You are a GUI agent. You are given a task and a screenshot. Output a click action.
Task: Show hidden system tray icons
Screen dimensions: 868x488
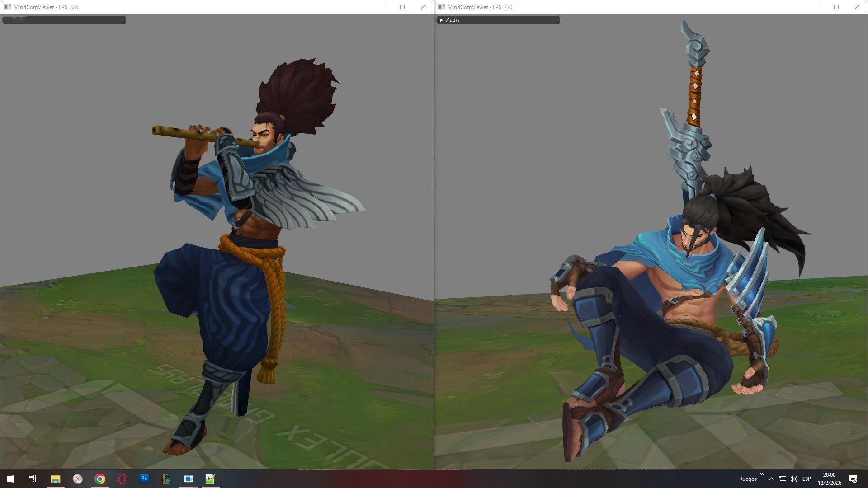point(772,479)
